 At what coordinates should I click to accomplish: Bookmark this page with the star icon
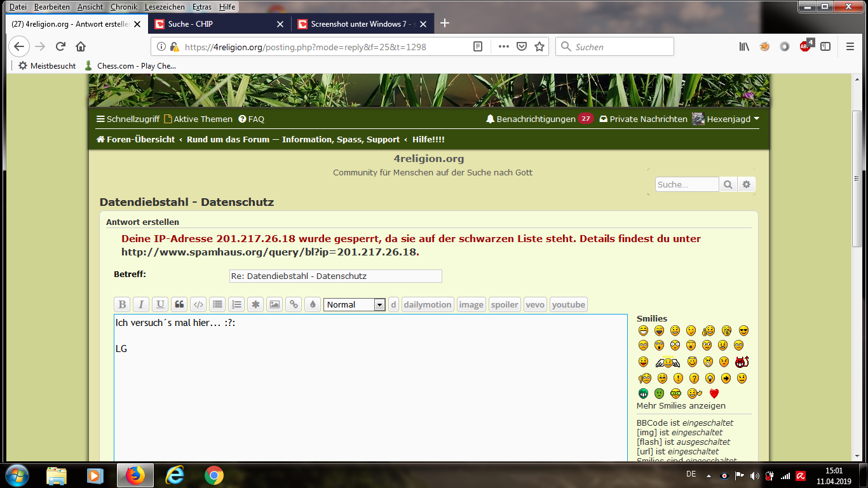click(539, 46)
